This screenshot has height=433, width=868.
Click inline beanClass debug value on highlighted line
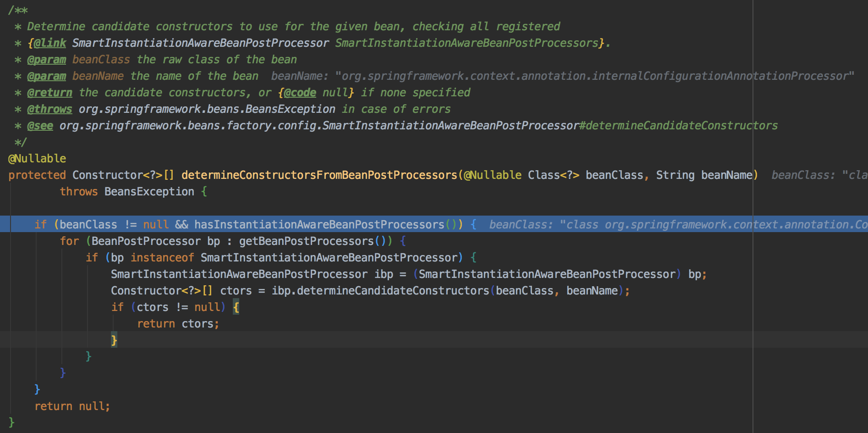(x=678, y=225)
